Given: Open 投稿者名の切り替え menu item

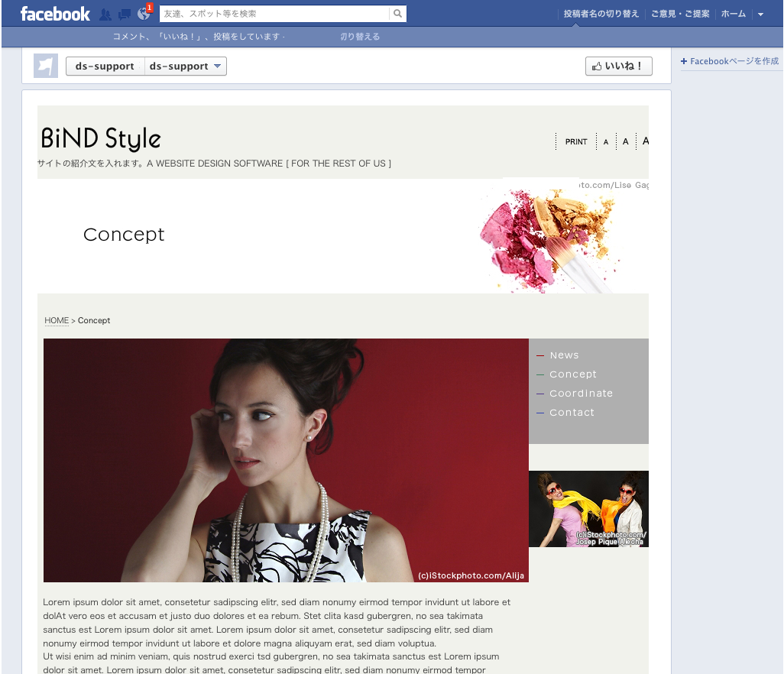Looking at the screenshot, I should (x=601, y=14).
